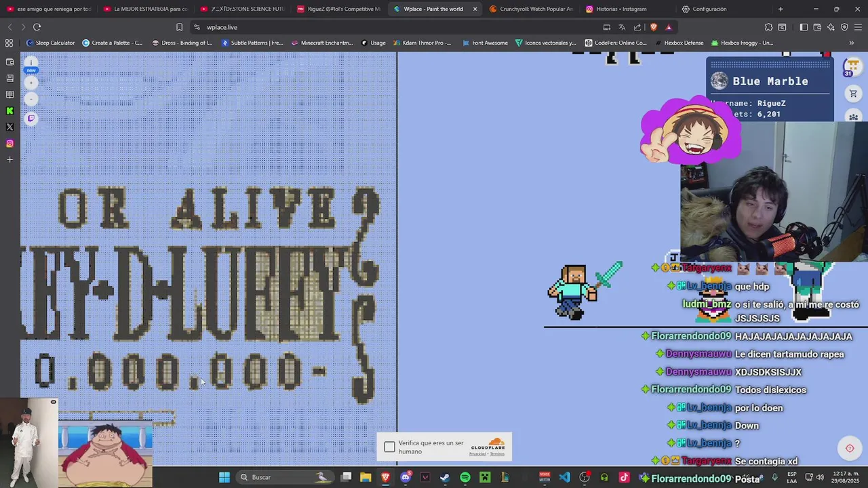Open the TikTok taskbar icon
Image resolution: width=868 pixels, height=488 pixels.
click(x=624, y=477)
